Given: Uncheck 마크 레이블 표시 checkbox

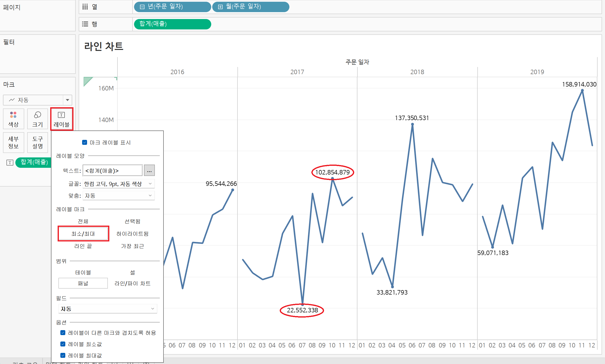Looking at the screenshot, I should click(85, 142).
